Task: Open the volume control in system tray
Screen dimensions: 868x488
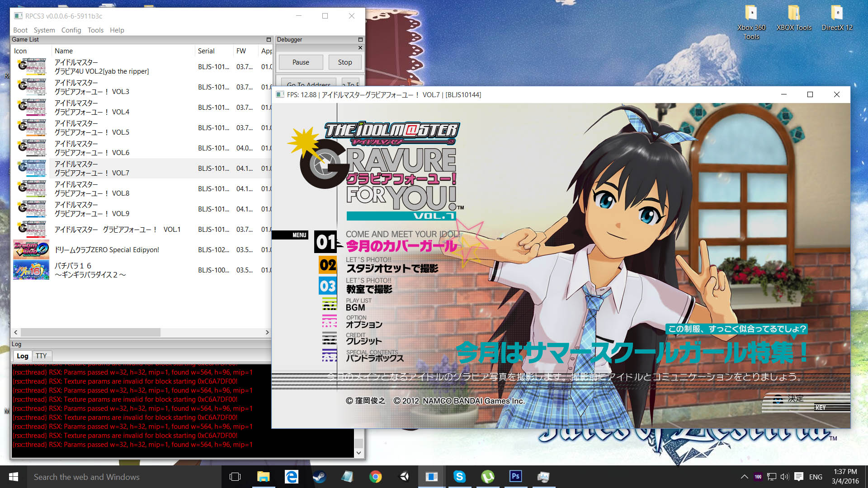Action: 785,477
